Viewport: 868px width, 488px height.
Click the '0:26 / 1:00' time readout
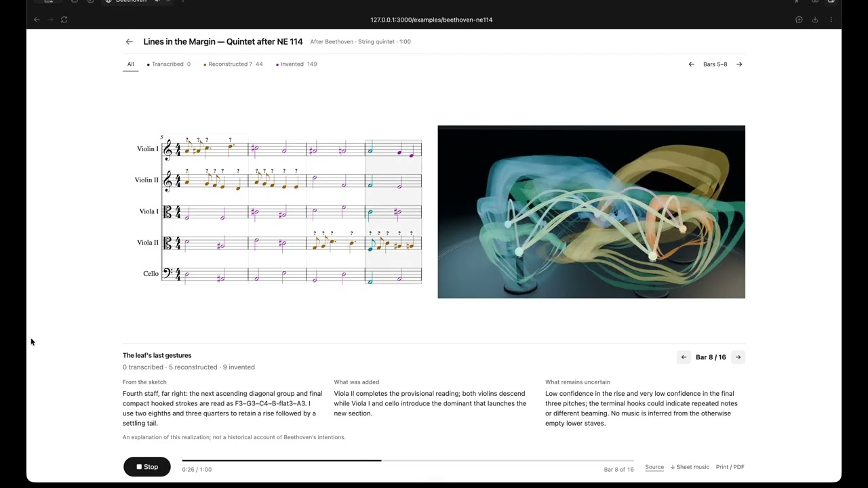[x=197, y=469]
